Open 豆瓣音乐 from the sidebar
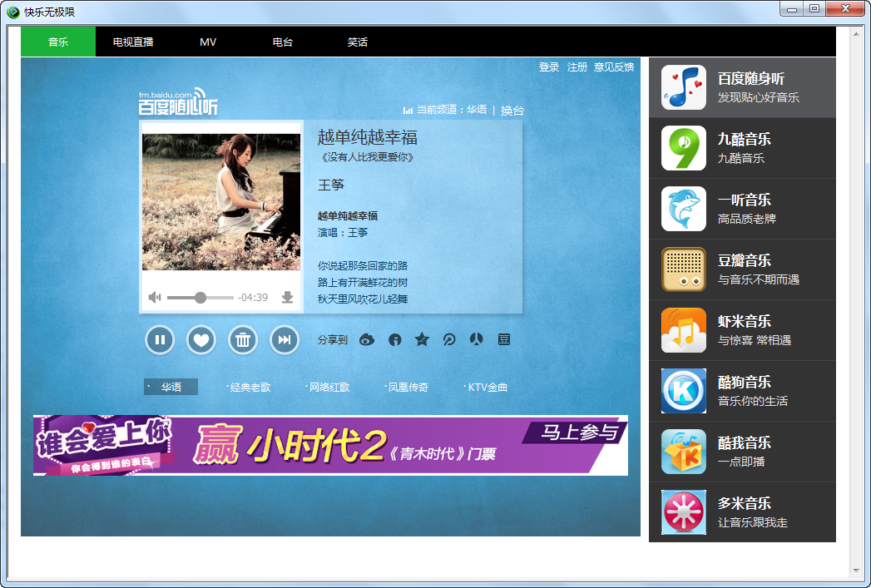Screen dimensions: 871x588 coord(743,269)
